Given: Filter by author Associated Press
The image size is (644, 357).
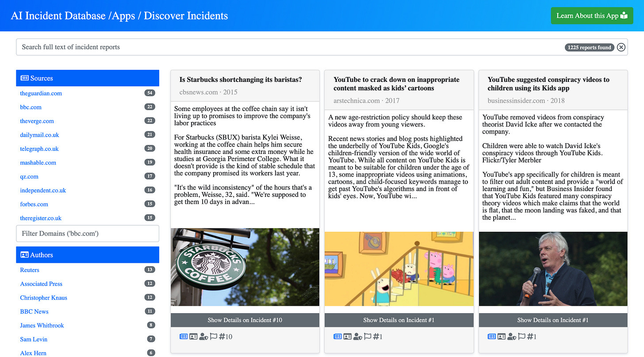Looking at the screenshot, I should (41, 284).
